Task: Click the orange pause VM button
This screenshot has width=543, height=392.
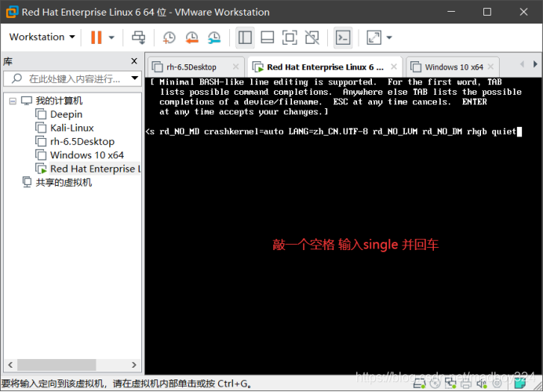Action: pyautogui.click(x=97, y=38)
